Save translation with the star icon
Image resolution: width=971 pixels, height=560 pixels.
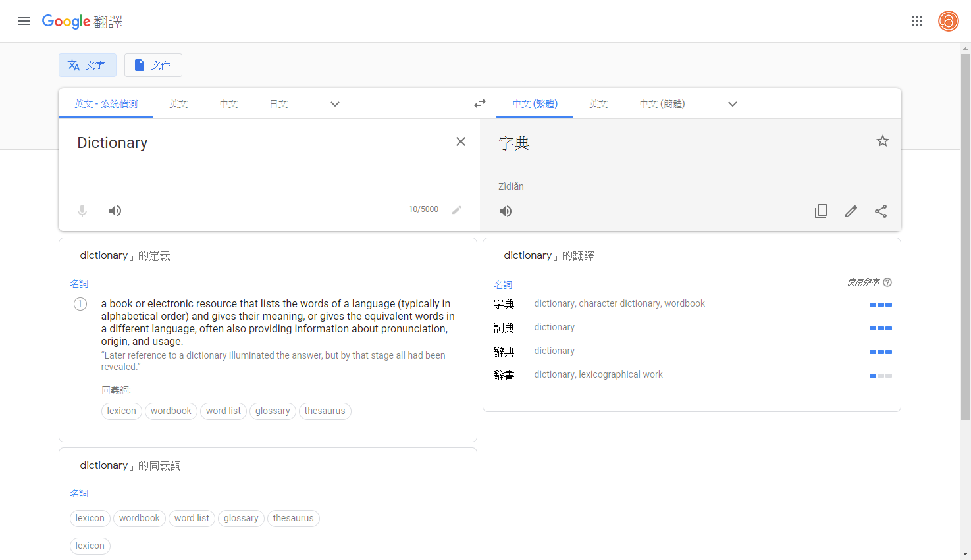883,141
